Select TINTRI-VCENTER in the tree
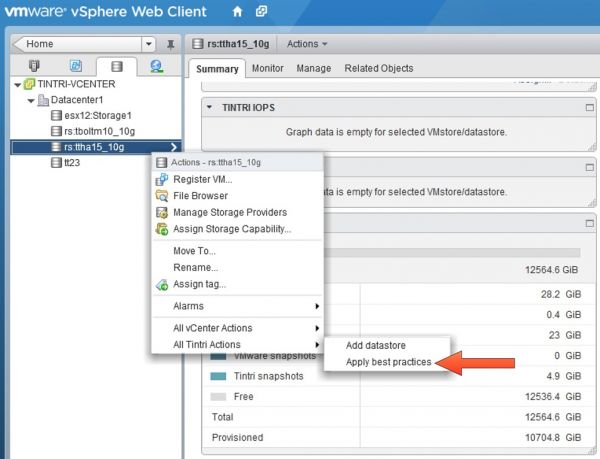600x459 pixels. 76,84
